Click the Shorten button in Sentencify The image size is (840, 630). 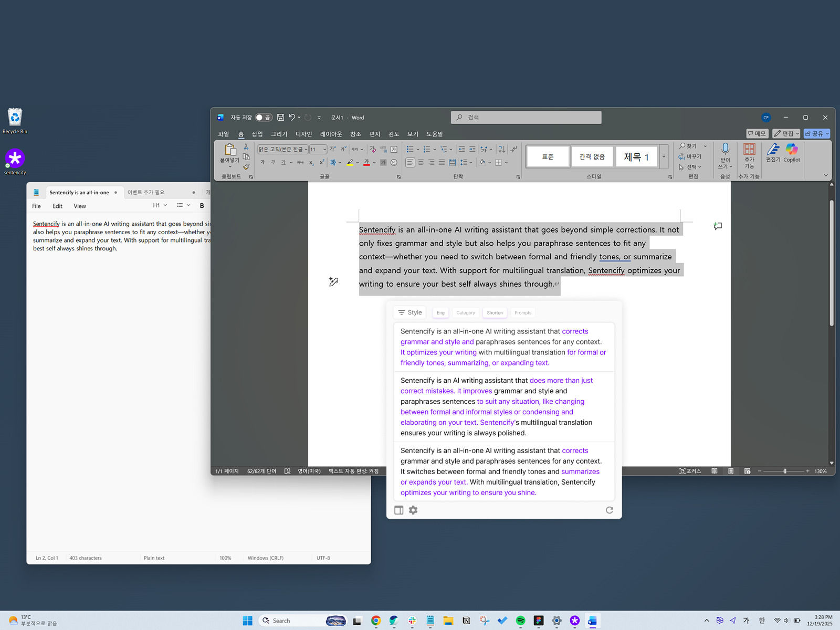495,312
